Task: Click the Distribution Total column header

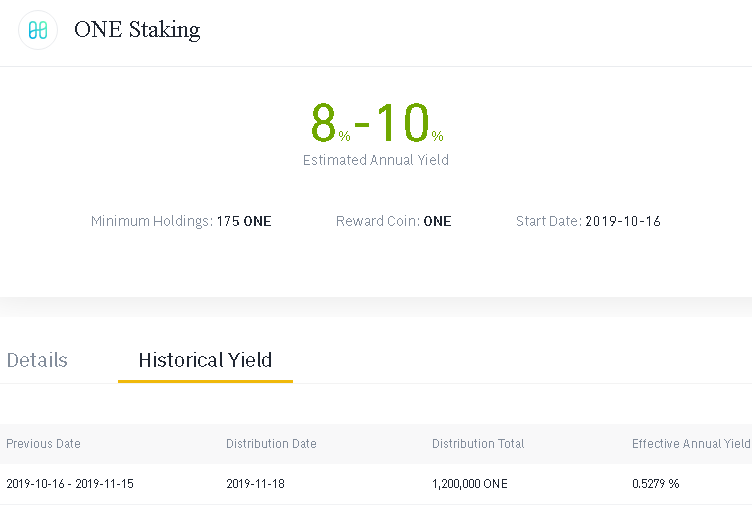Action: coord(478,443)
